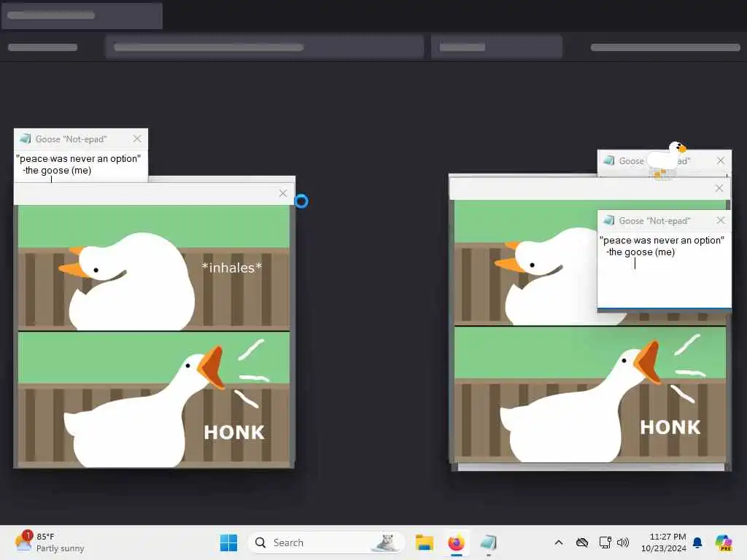Open the Desktop Goose taskbar app
This screenshot has width=747, height=560.
tap(488, 542)
